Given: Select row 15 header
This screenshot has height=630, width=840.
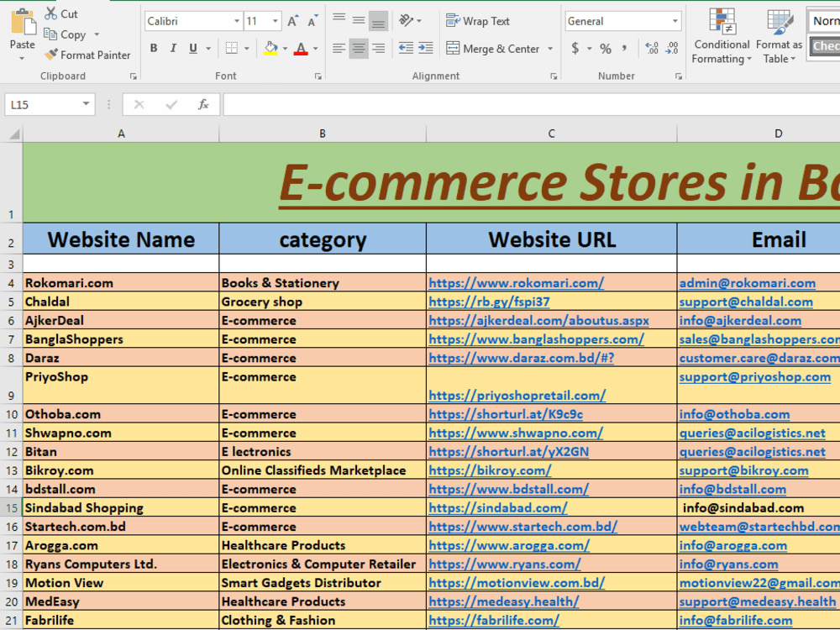Looking at the screenshot, I should tap(11, 508).
